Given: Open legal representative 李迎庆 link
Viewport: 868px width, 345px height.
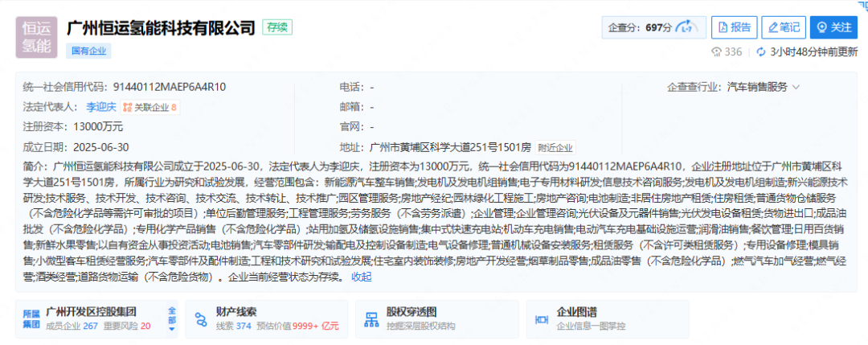Looking at the screenshot, I should coord(101,107).
